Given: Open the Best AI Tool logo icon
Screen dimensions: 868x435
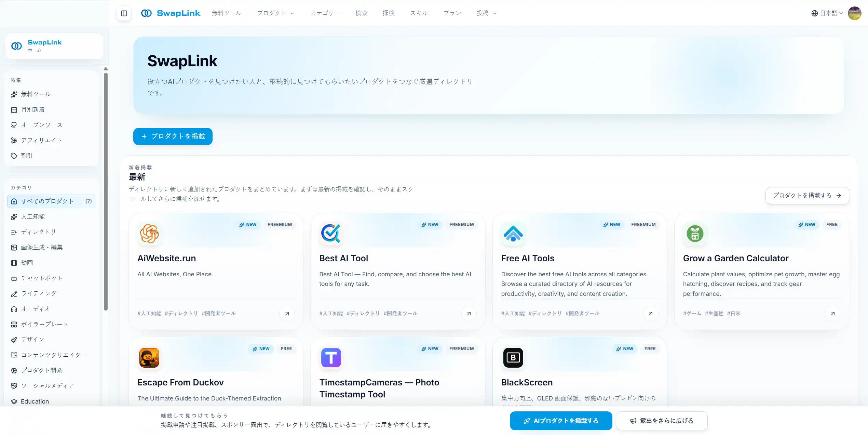Looking at the screenshot, I should pyautogui.click(x=331, y=234).
